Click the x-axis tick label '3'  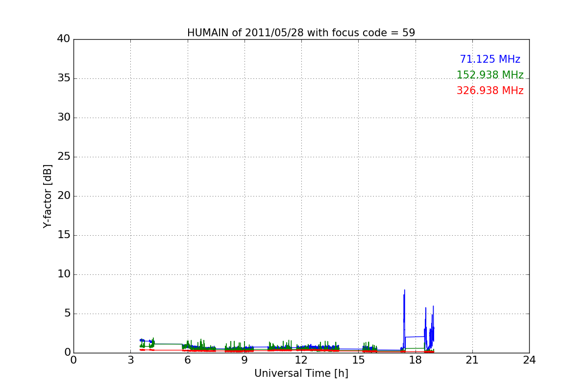tap(130, 360)
